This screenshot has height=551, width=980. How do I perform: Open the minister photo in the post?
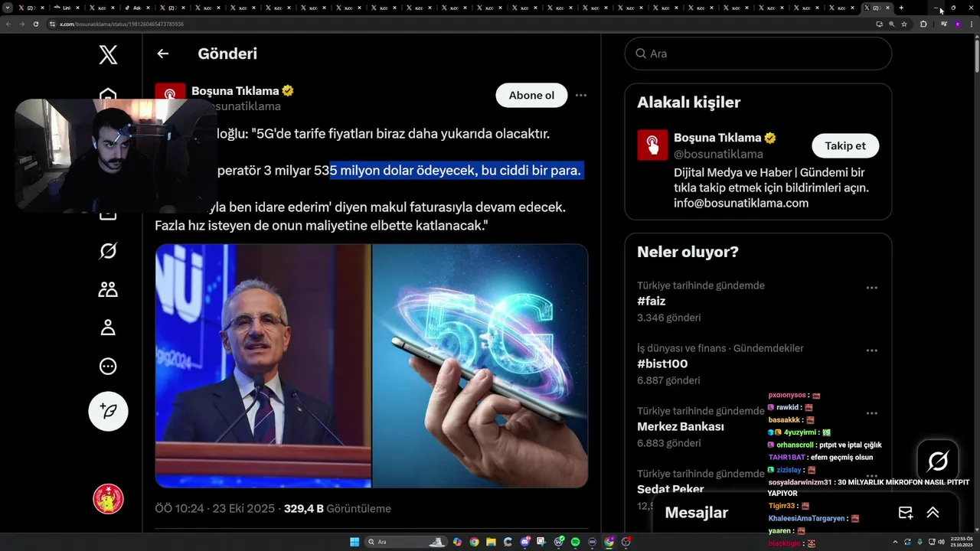263,366
